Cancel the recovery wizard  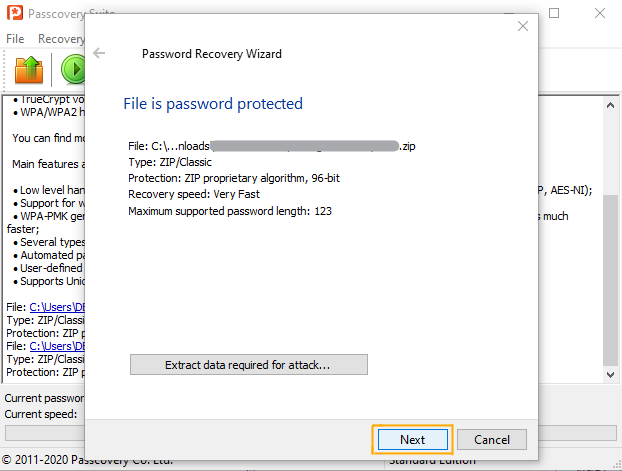pyautogui.click(x=492, y=439)
